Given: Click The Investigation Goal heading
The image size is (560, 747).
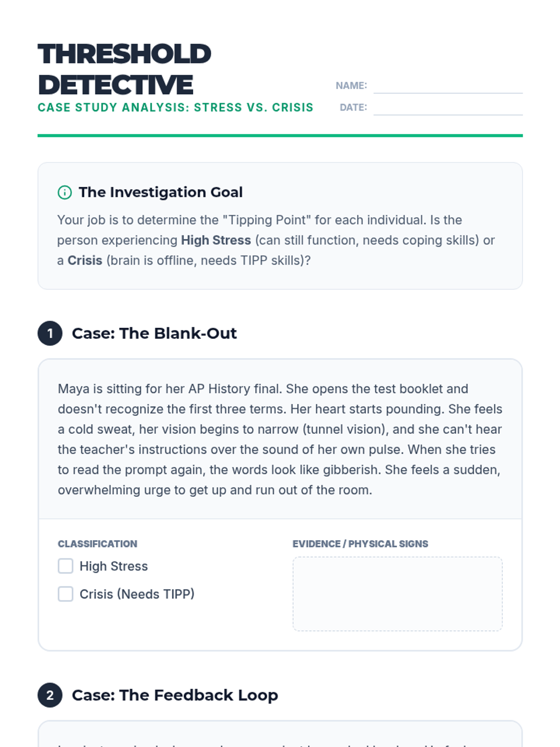Looking at the screenshot, I should [x=161, y=192].
